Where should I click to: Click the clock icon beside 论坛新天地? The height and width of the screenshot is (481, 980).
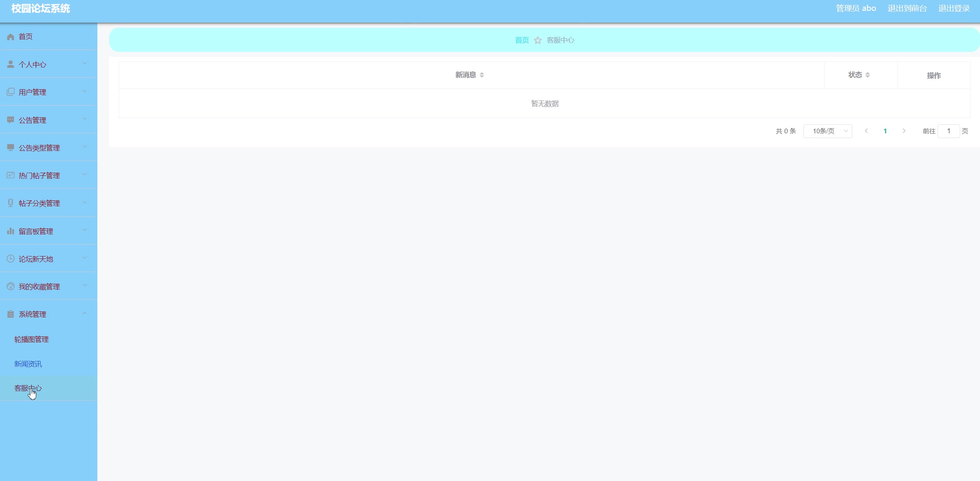point(11,259)
